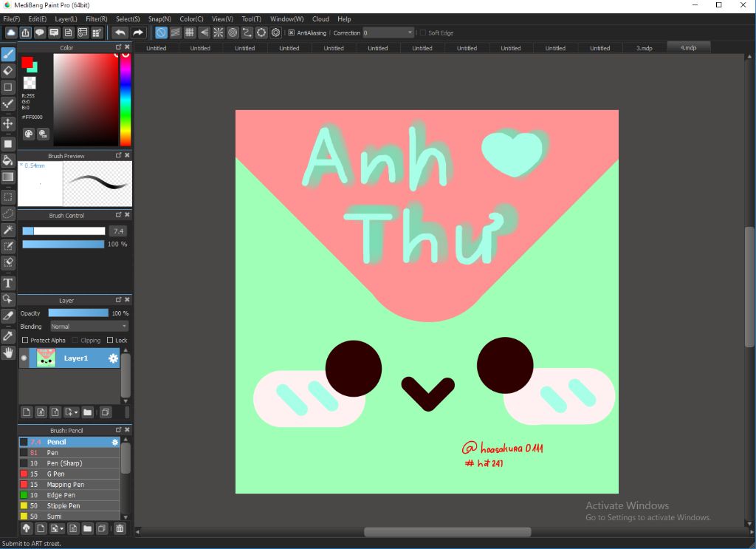
Task: Click the rainbow hue bar
Action: coord(126,99)
